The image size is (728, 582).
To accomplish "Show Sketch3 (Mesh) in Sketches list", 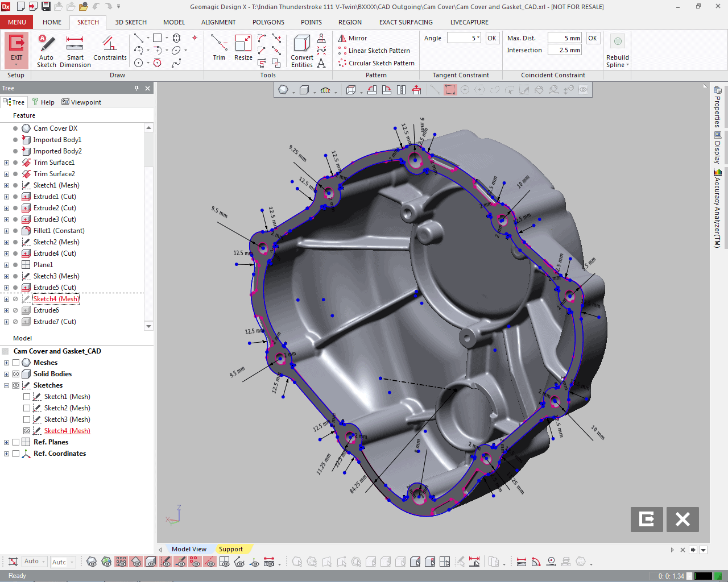I will pyautogui.click(x=27, y=419).
